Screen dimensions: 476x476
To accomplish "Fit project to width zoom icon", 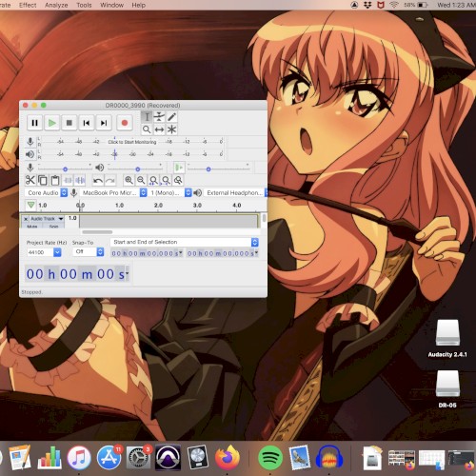I will pos(166,180).
